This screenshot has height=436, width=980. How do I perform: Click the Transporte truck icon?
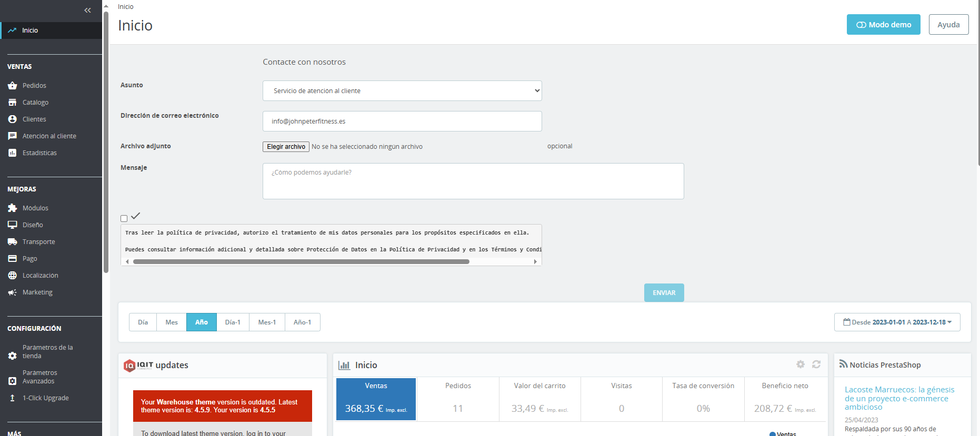(x=13, y=242)
